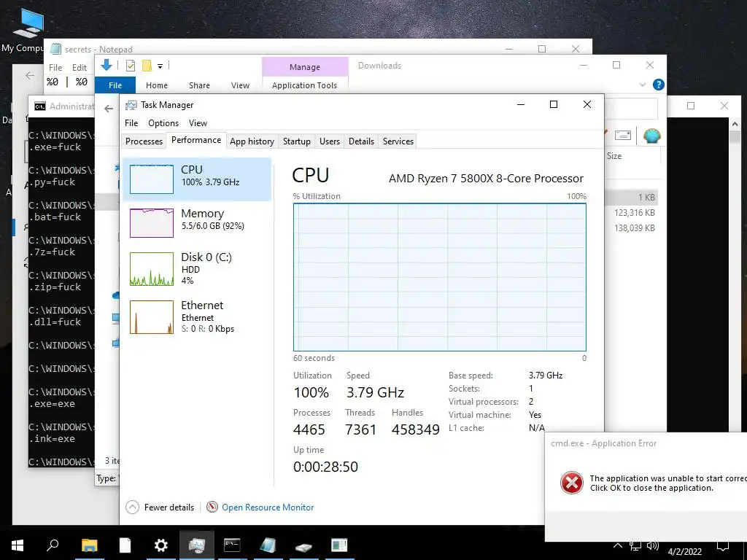Switch to the Services tab
Image resolution: width=747 pixels, height=560 pixels.
coord(398,141)
